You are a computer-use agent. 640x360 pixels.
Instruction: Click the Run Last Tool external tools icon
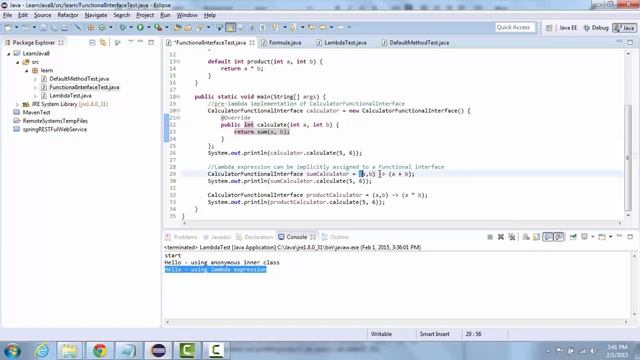pyautogui.click(x=158, y=27)
